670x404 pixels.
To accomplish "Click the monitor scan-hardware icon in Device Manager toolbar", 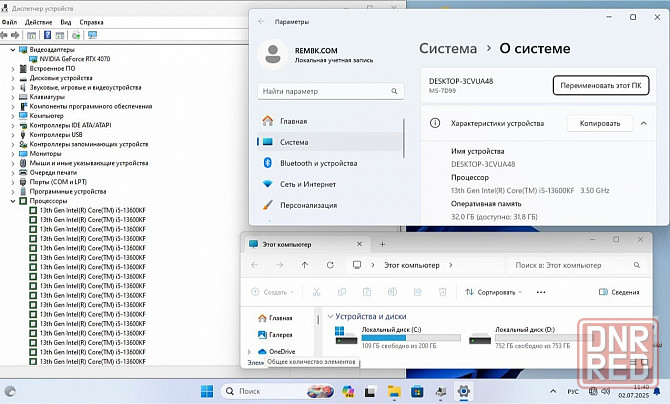I will [x=92, y=35].
